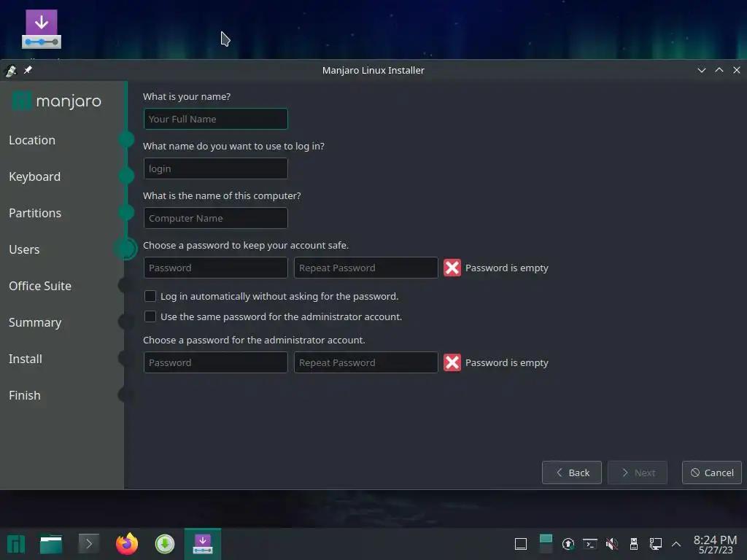747x560 pixels.
Task: Open the terminal tray icon
Action: click(x=589, y=544)
